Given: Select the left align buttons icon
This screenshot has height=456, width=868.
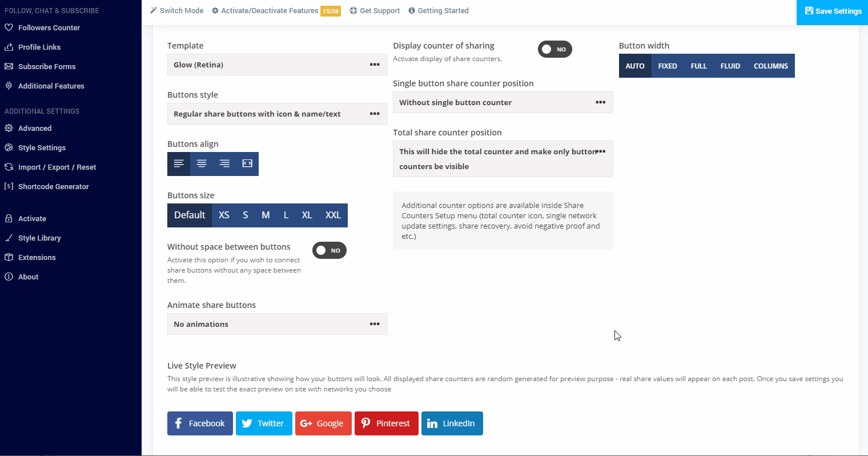Looking at the screenshot, I should [179, 164].
